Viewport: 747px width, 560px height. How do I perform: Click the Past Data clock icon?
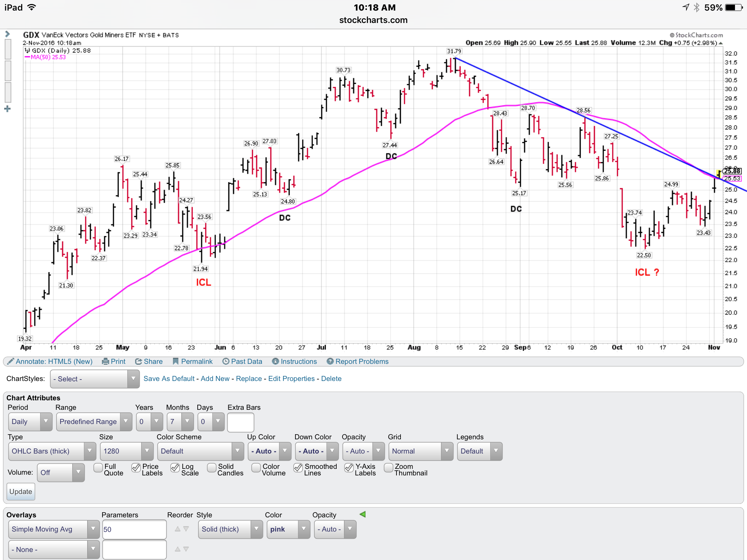[226, 361]
